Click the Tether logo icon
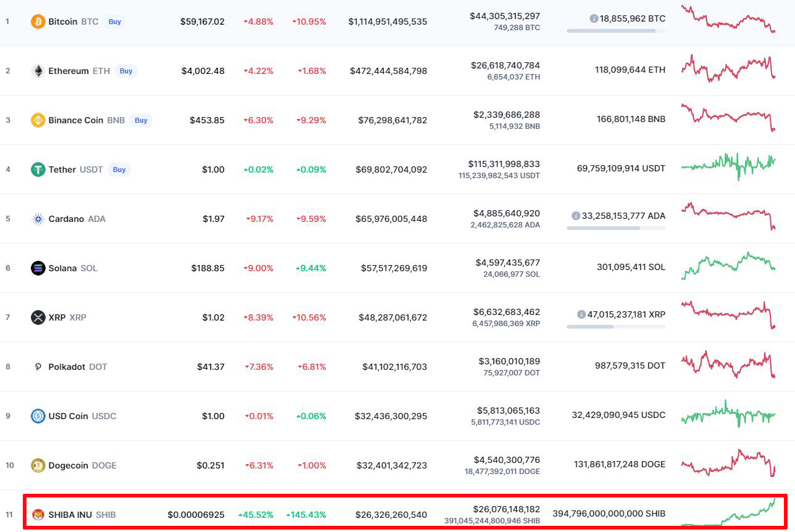The height and width of the screenshot is (532, 795). [x=38, y=170]
